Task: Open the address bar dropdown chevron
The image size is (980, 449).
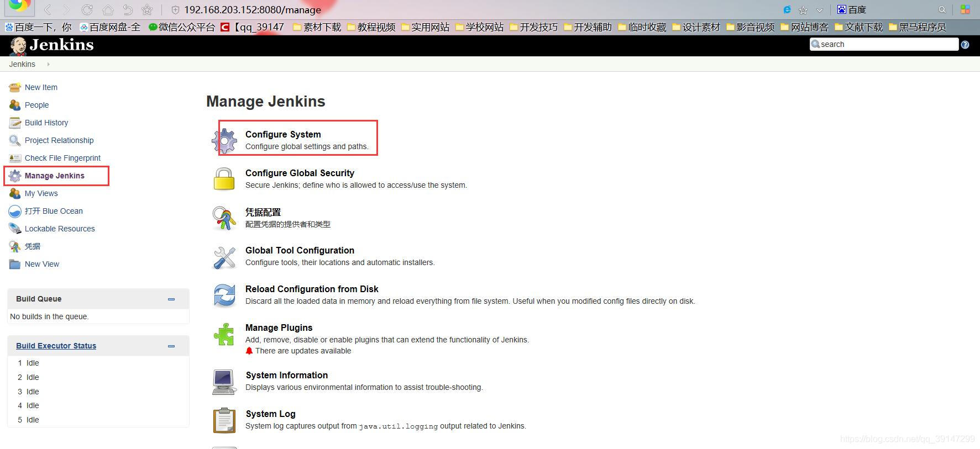Action: 819,10
